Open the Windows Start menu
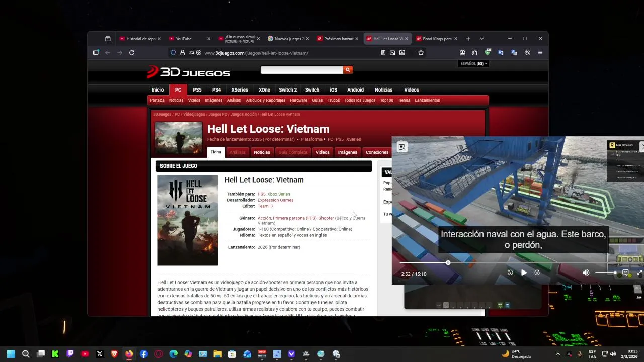 point(11,354)
